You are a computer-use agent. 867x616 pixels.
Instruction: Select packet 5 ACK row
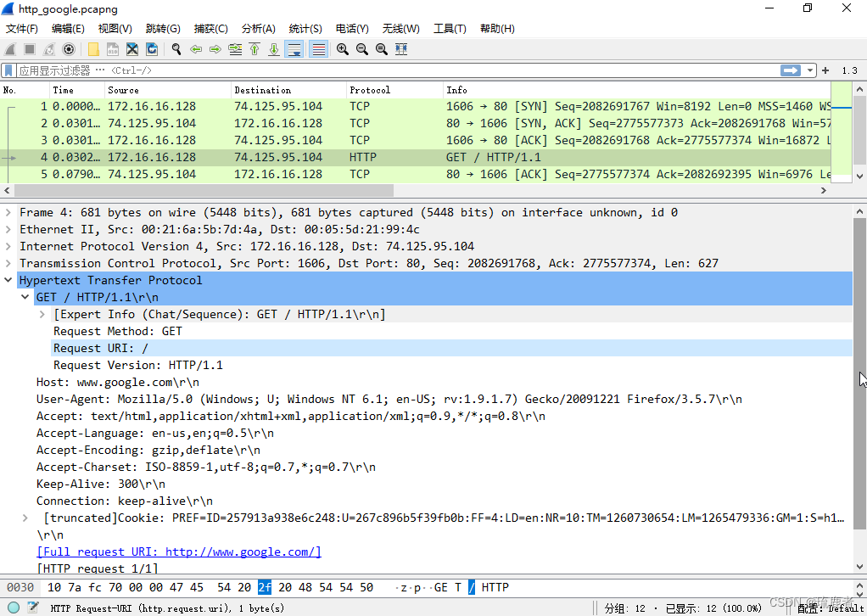415,174
